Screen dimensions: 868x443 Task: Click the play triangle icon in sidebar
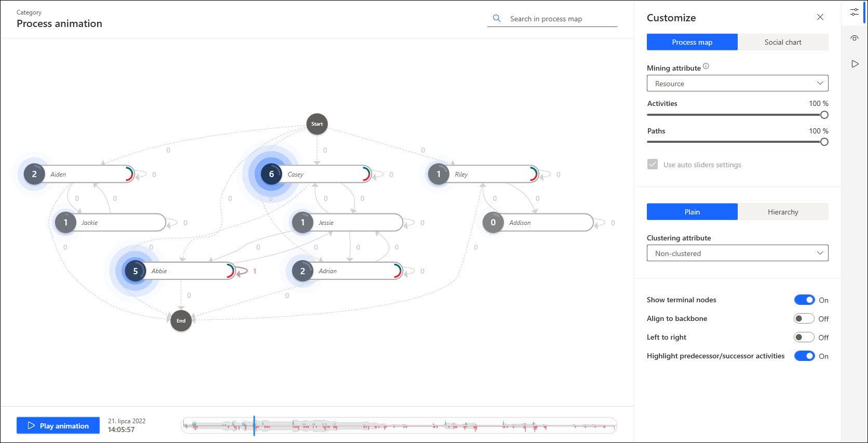pyautogui.click(x=855, y=64)
